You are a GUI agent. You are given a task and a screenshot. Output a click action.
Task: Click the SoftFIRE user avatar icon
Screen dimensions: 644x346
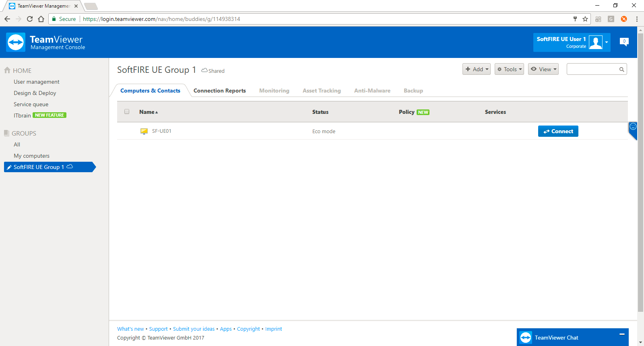pyautogui.click(x=596, y=42)
